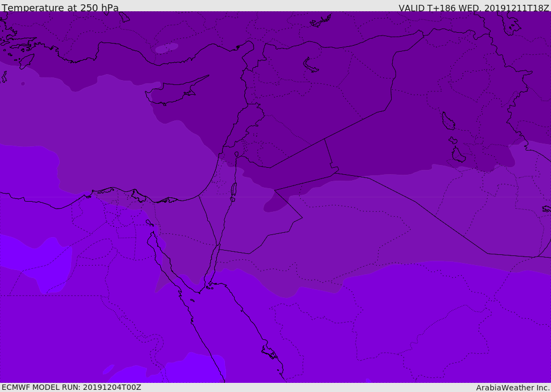Click the "VALID T+186 WED. 20191211T18Z" label

(474, 8)
